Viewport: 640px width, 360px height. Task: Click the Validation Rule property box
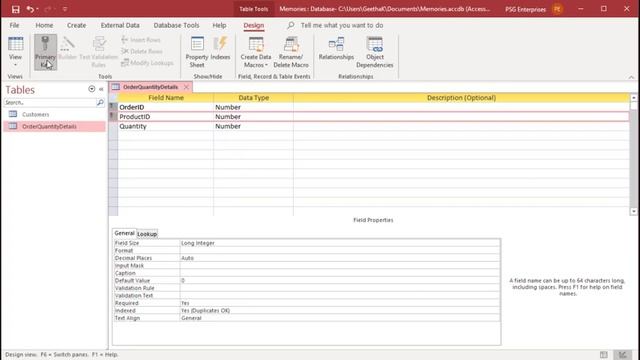[x=340, y=288]
